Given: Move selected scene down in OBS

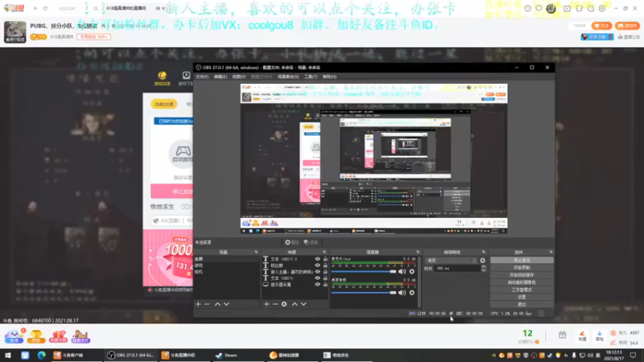Looking at the screenshot, I should pyautogui.click(x=226, y=304).
